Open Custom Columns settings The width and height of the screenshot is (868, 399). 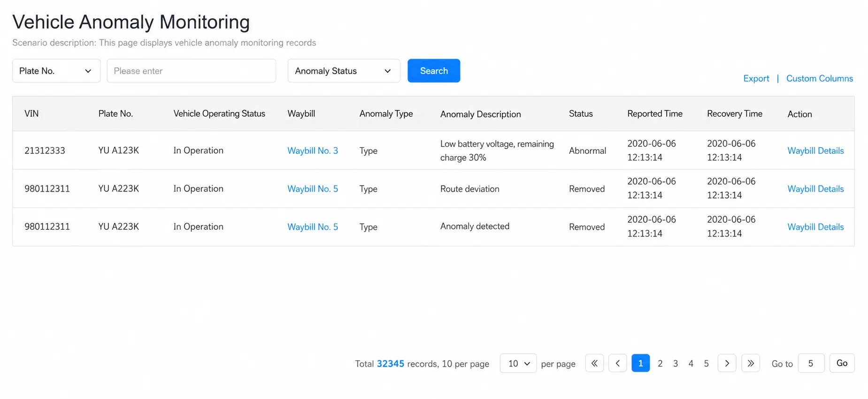coord(820,78)
